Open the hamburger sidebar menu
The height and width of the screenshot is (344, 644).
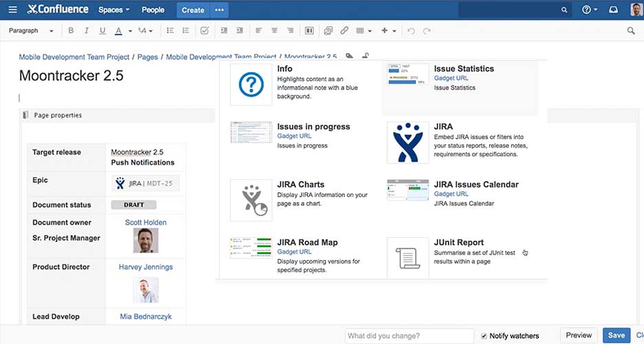(x=12, y=10)
